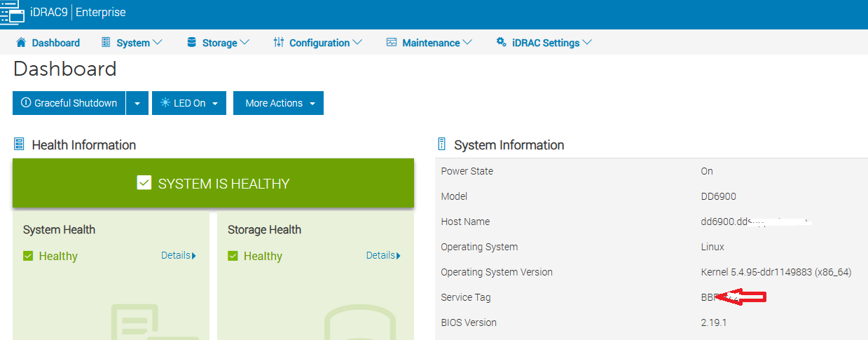Click the iDRAC Settings gears icon
Viewport: 868px width, 340px height.
pos(501,43)
